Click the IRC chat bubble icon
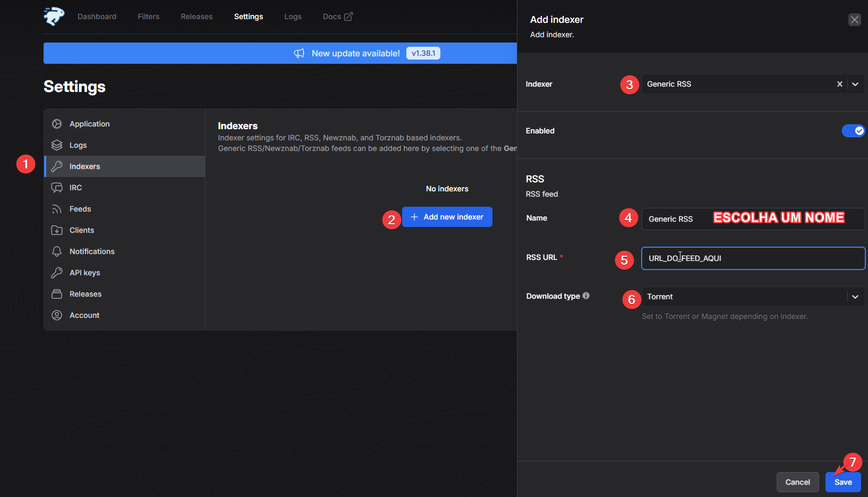This screenshot has width=868, height=497. (57, 188)
